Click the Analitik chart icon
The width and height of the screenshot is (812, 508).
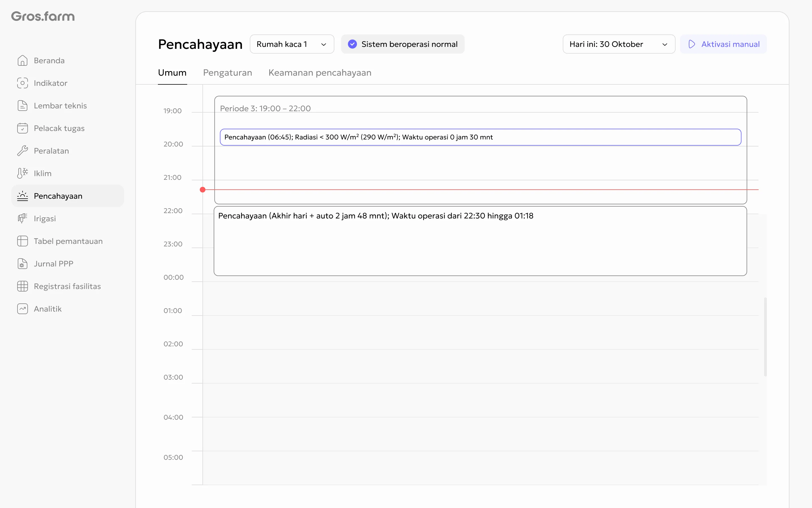(23, 308)
